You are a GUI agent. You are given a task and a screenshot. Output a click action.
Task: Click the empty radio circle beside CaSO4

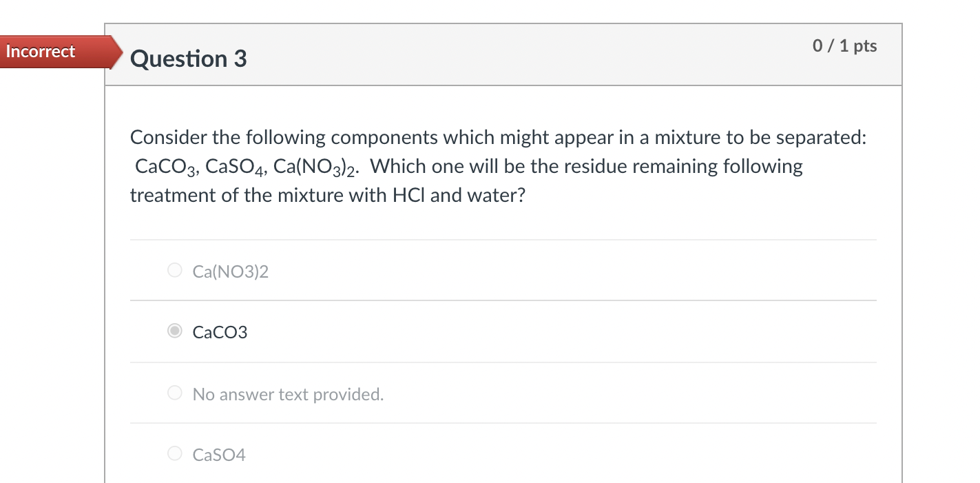coord(174,453)
